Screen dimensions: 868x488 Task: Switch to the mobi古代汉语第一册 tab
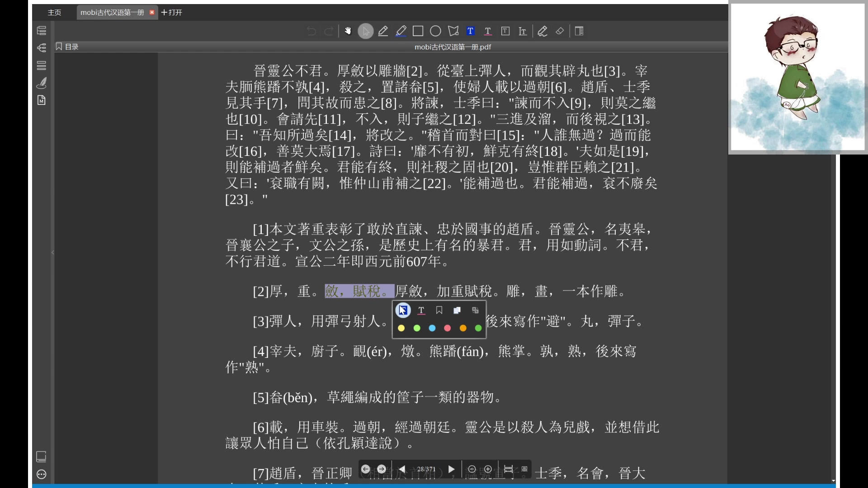(112, 13)
